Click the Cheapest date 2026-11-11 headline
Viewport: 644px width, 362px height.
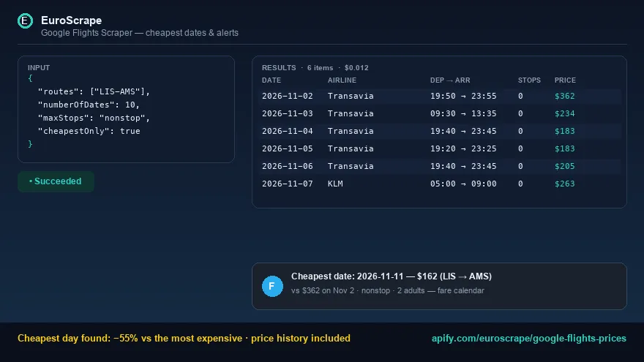tap(392, 276)
